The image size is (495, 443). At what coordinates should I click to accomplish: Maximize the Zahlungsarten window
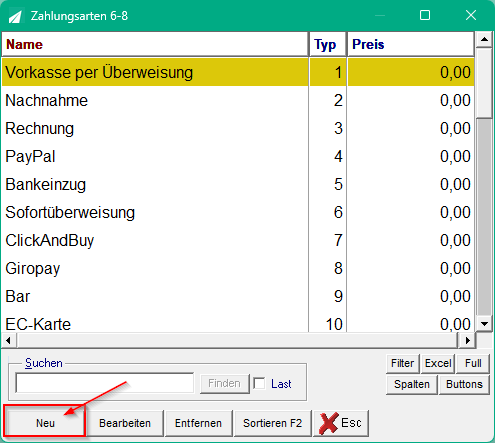point(425,15)
